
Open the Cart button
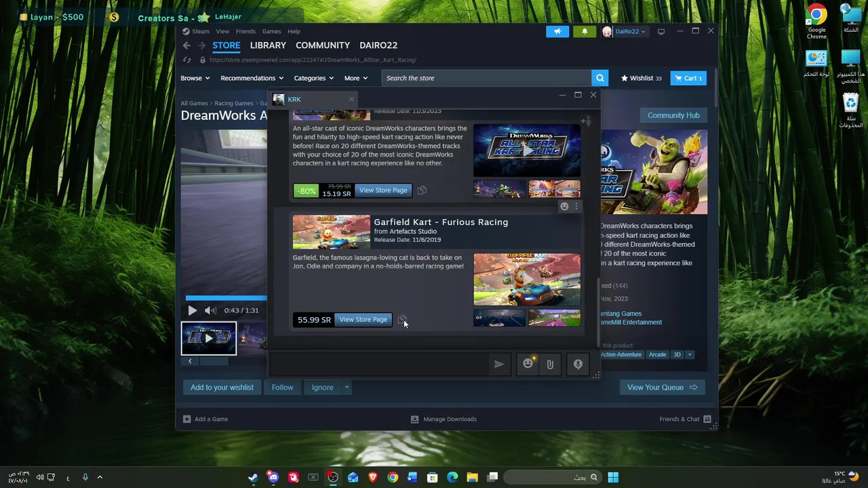[688, 78]
